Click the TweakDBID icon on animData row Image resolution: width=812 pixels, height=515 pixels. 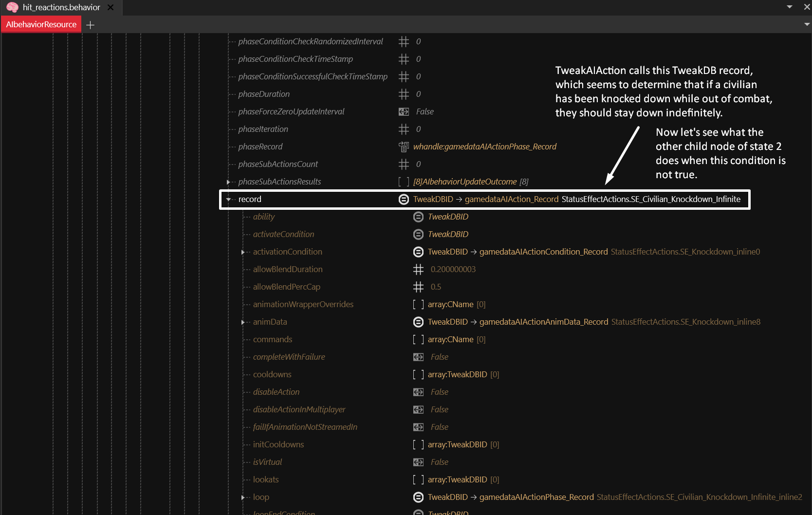pos(418,322)
